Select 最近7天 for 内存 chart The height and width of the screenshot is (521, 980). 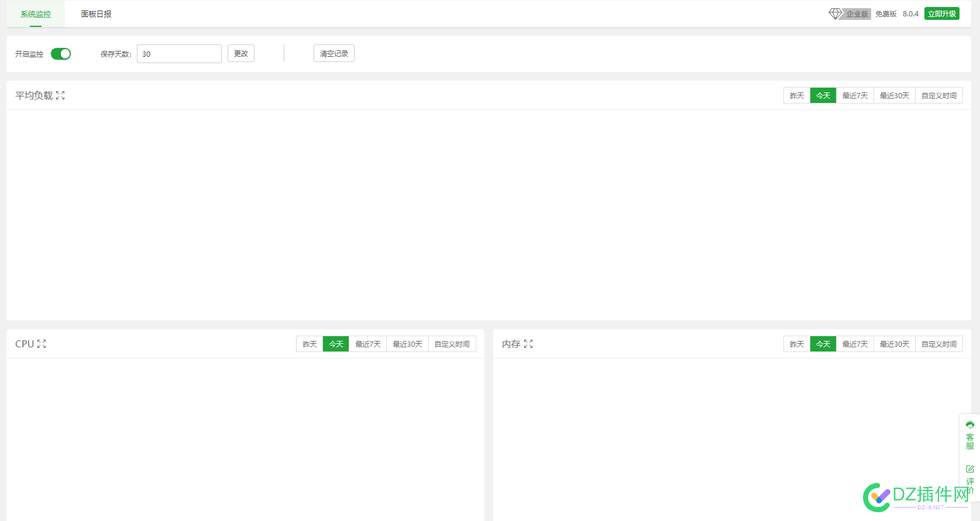(x=855, y=344)
